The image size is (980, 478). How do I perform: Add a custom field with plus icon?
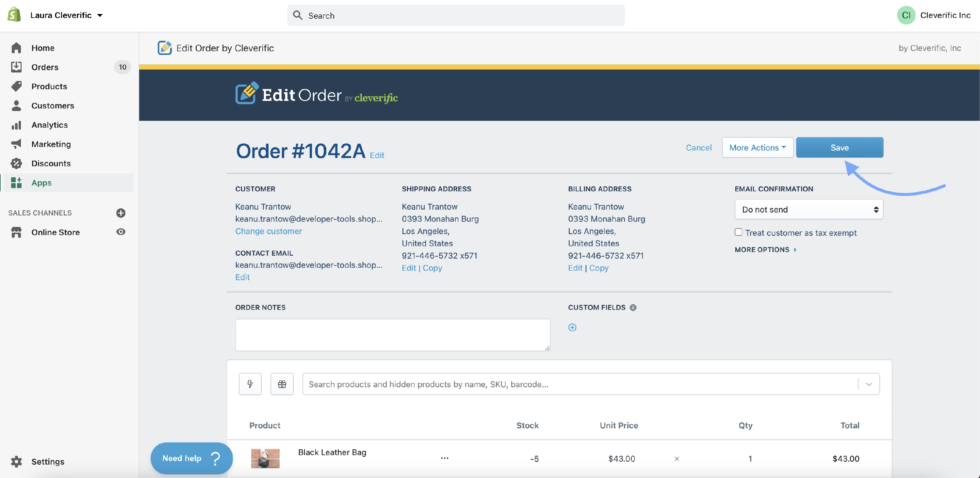(x=572, y=327)
